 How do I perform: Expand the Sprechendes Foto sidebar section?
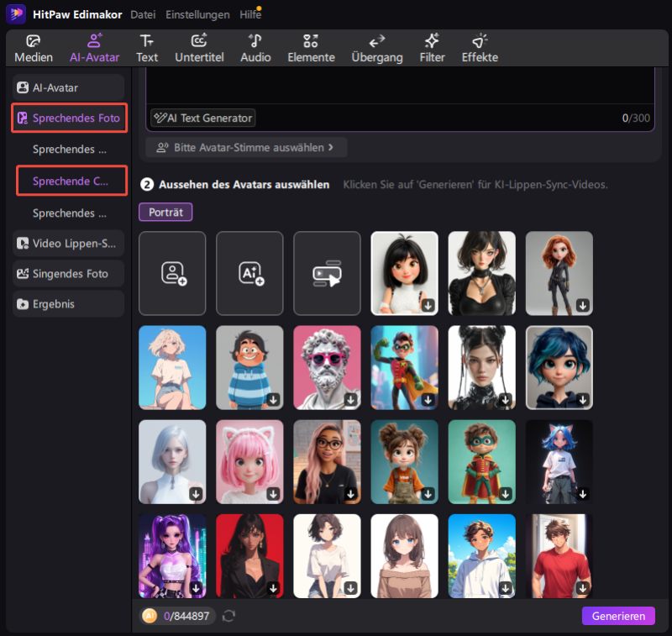coord(69,118)
